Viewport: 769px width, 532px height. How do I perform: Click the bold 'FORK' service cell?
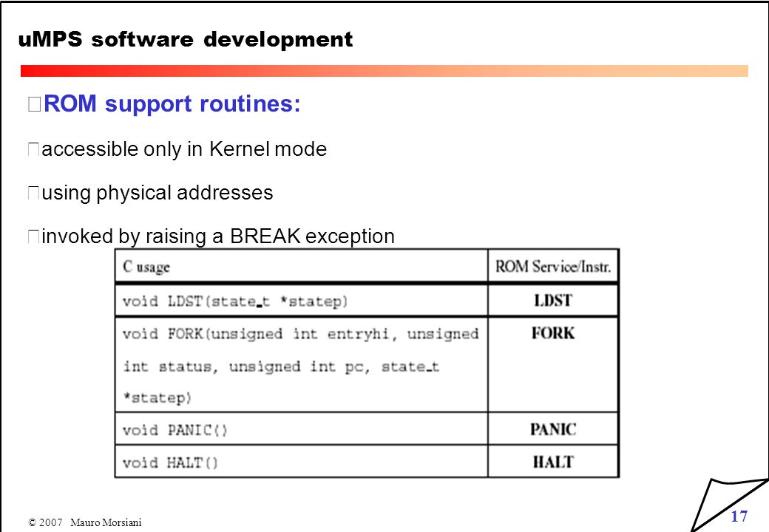click(553, 365)
